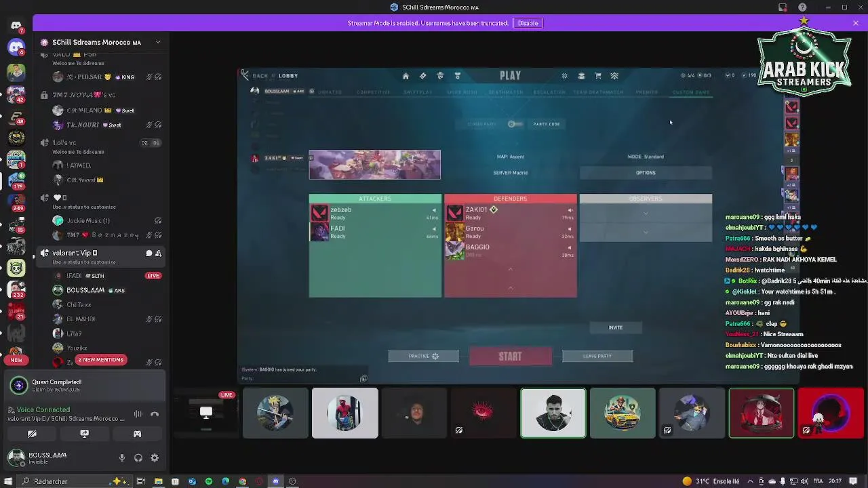
Task: Deafen headphones in Discord user panel
Action: click(x=138, y=458)
